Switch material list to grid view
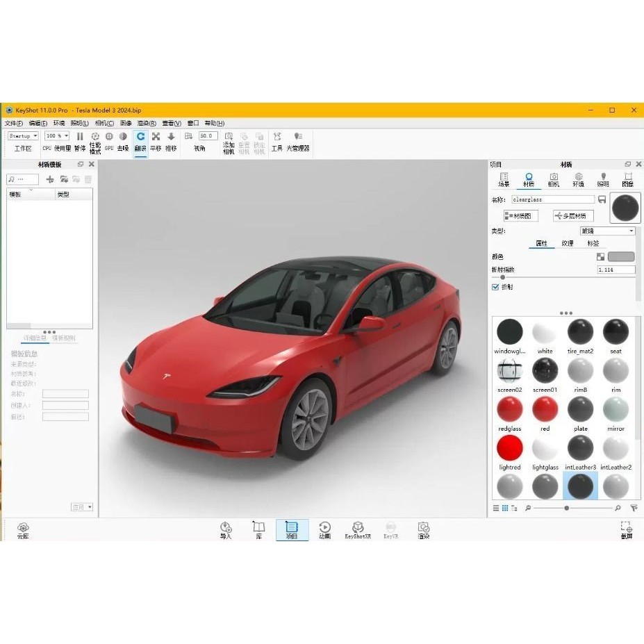644x644 pixels. pyautogui.click(x=505, y=508)
